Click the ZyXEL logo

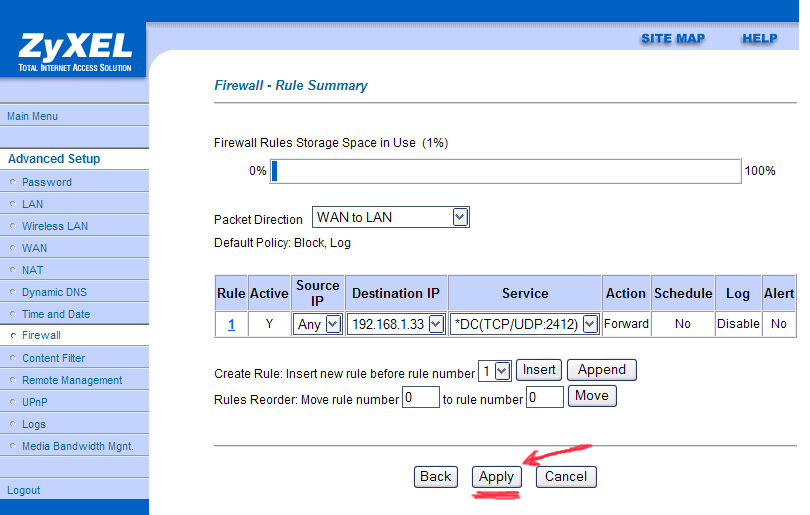[74, 51]
